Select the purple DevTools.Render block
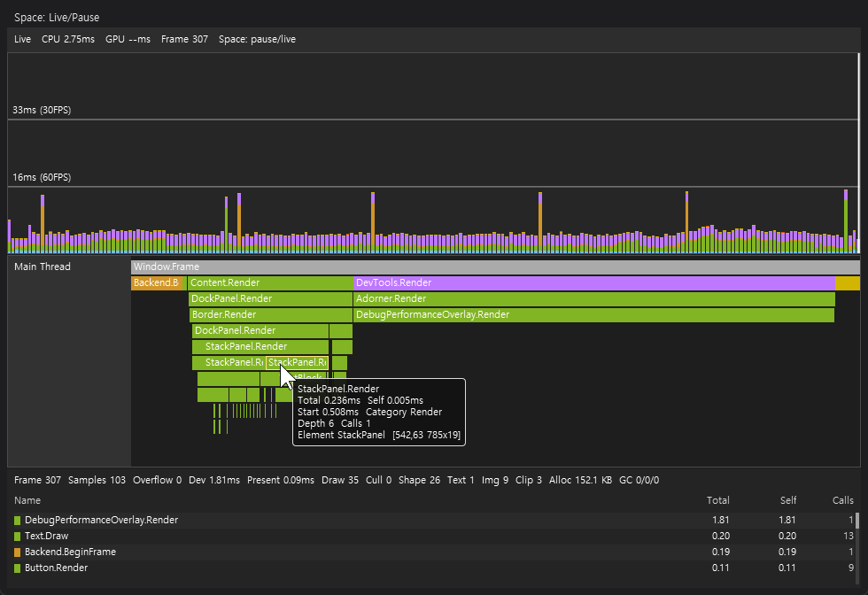Viewport: 868px width, 595px height. (x=594, y=282)
